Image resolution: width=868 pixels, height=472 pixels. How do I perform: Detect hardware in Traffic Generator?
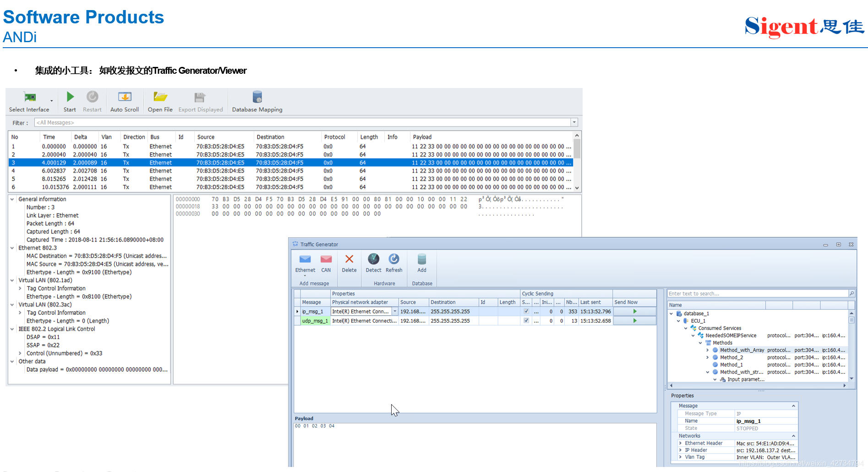[373, 259]
